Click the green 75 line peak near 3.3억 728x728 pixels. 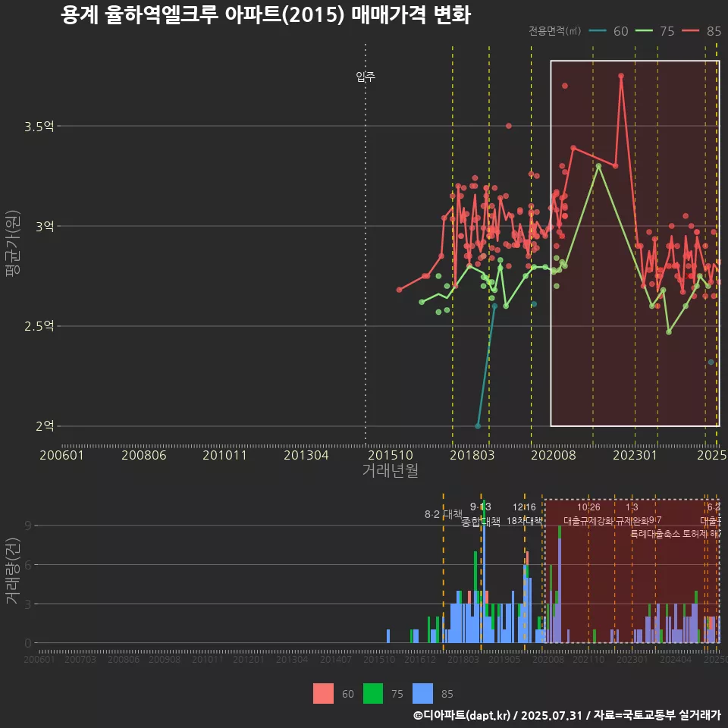[x=598, y=165]
